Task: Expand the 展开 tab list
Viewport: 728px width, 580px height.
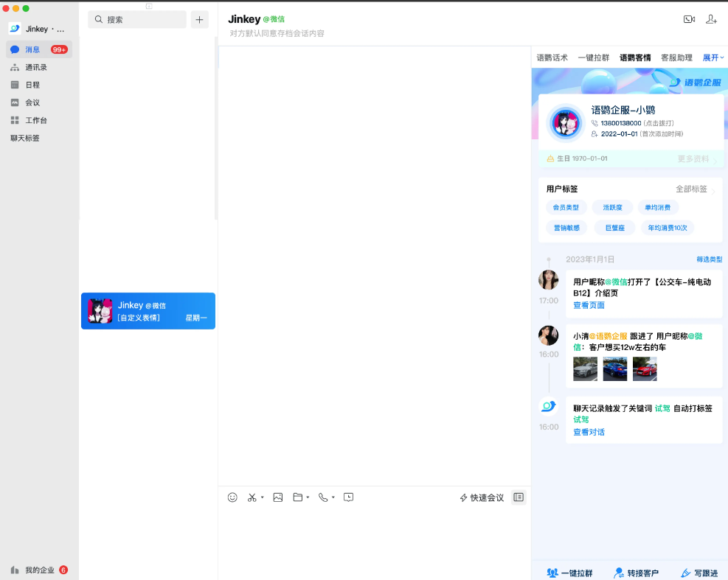Action: click(x=713, y=57)
